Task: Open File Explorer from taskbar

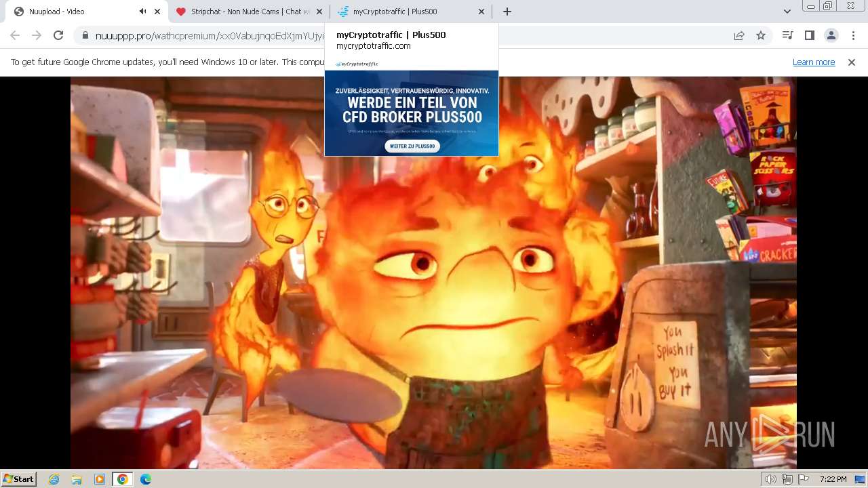Action: pyautogui.click(x=77, y=479)
